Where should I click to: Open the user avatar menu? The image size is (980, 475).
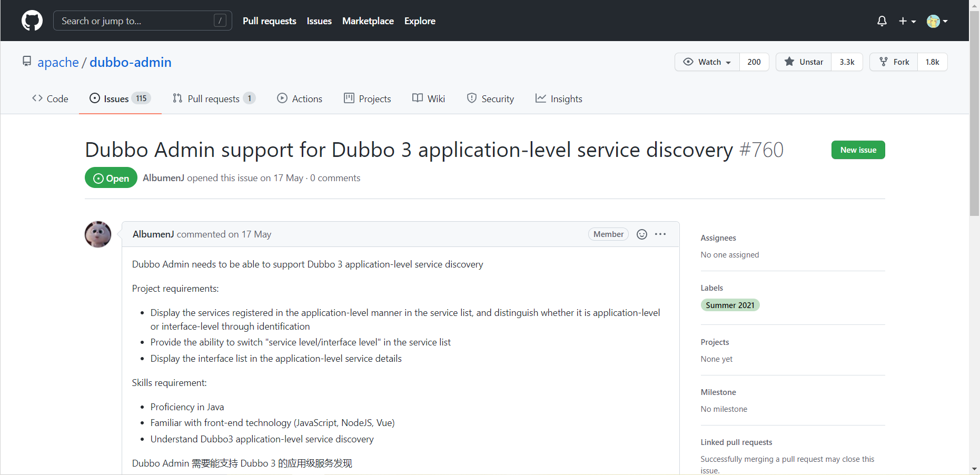pyautogui.click(x=937, y=21)
